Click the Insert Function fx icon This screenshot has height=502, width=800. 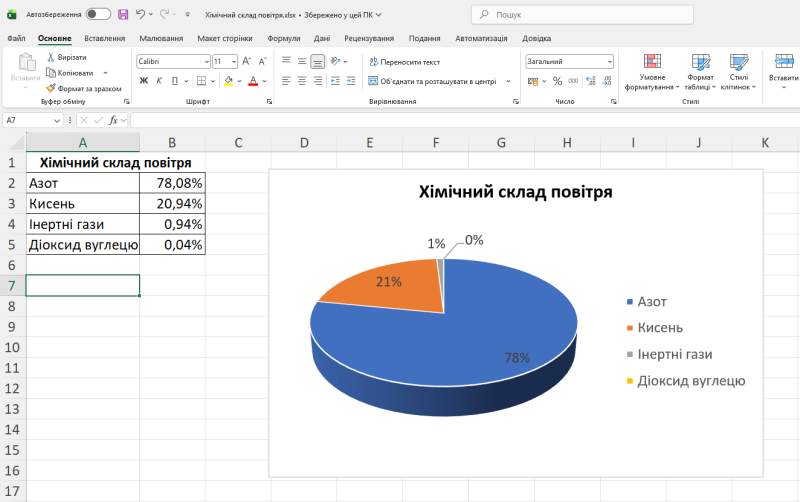[x=114, y=120]
